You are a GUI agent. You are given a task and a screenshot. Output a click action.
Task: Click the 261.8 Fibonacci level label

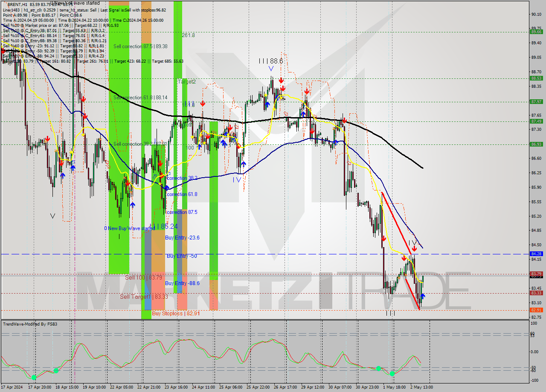(188, 35)
